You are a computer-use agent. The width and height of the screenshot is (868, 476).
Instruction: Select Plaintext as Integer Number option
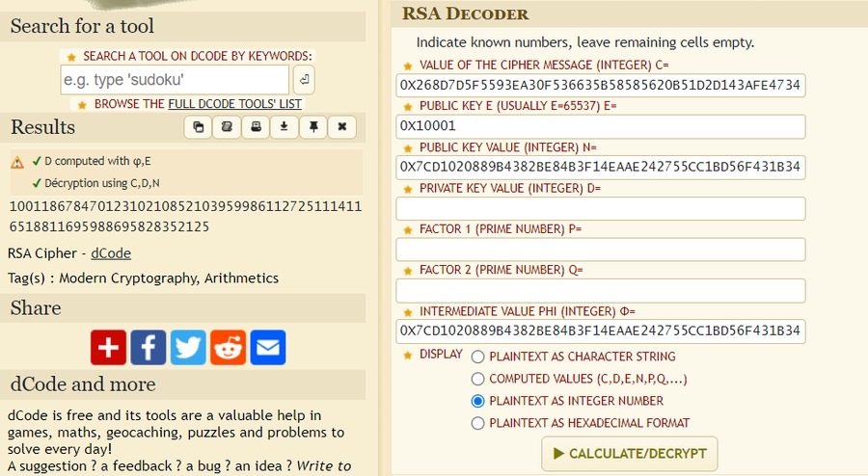(x=477, y=401)
